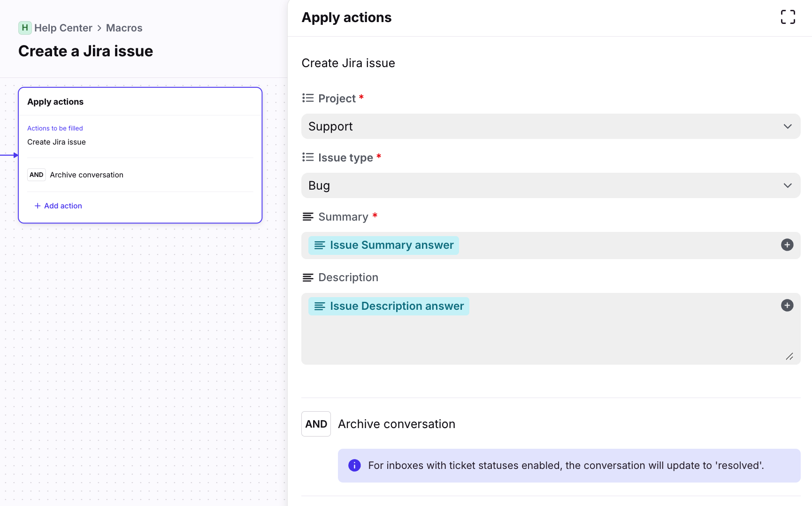This screenshot has height=506, width=812.
Task: Navigate to Macros breadcrumb
Action: [x=124, y=28]
